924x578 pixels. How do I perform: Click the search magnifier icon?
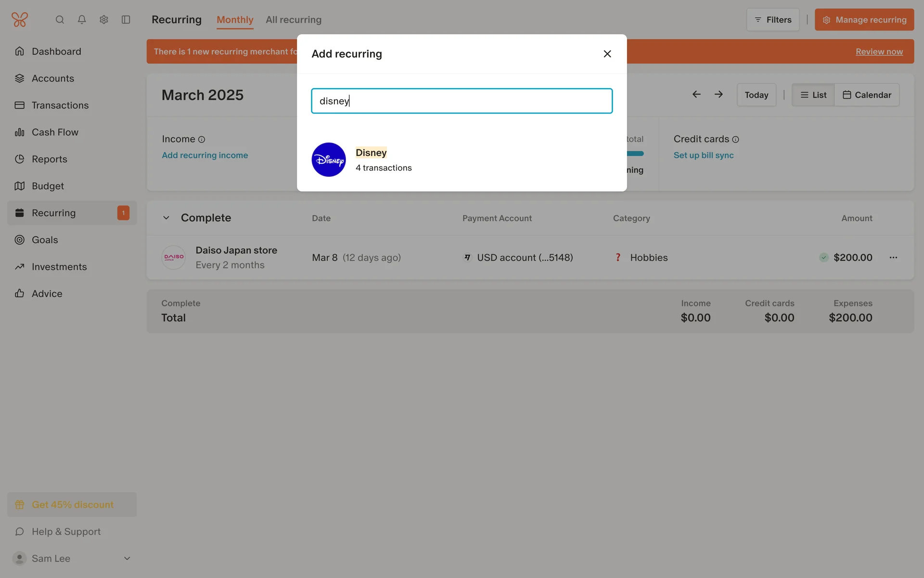tap(60, 20)
